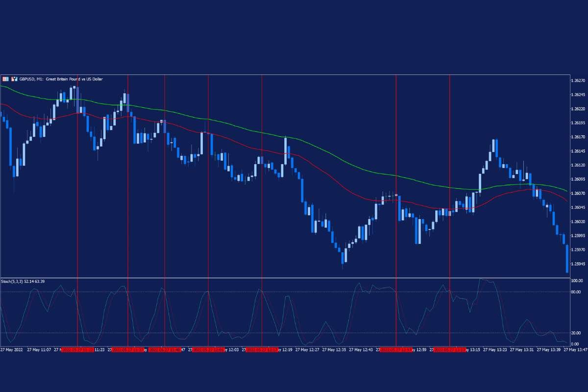This screenshot has height=392, width=588.
Task: Click the 80.00 stochastic level label
Action: [576, 292]
